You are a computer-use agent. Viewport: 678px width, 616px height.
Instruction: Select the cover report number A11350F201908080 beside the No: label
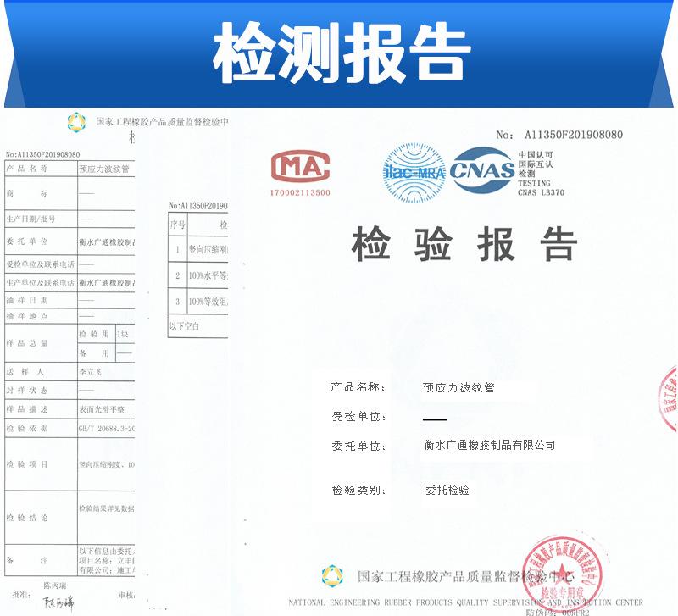pyautogui.click(x=574, y=135)
